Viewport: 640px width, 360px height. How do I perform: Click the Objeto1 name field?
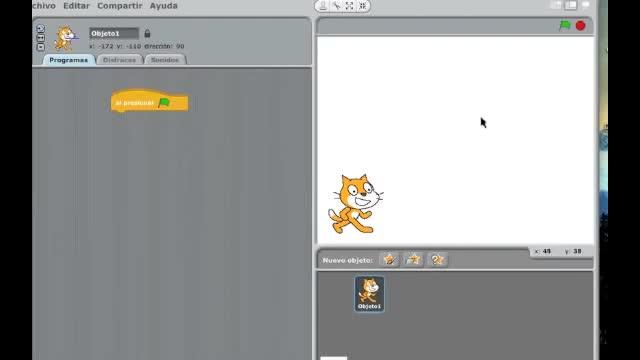pos(114,33)
